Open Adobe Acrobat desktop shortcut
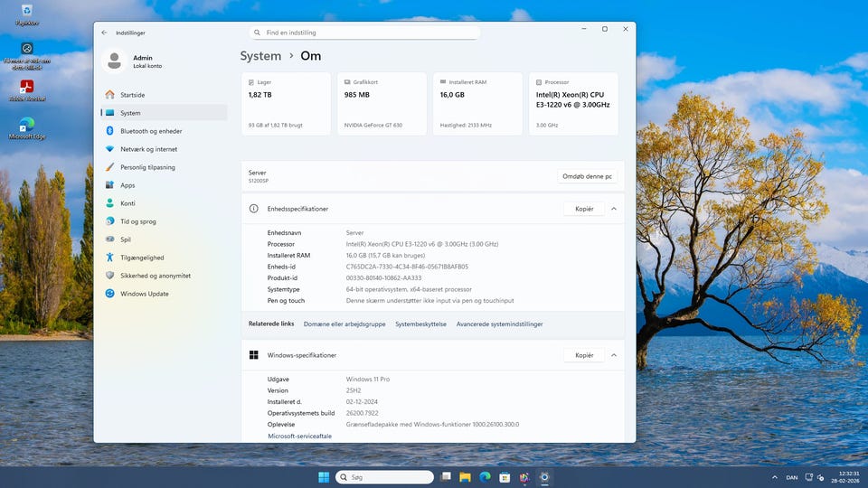This screenshot has width=868, height=488. 28,88
